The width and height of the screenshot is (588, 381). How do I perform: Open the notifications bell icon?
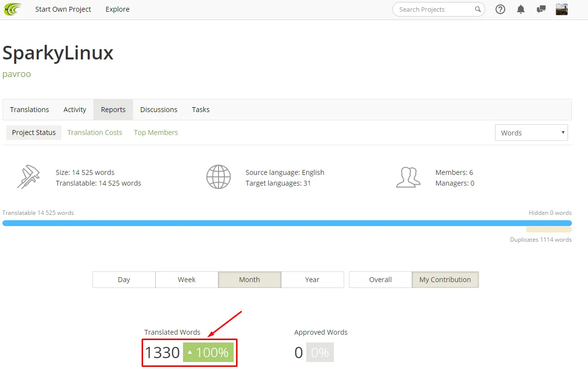(521, 9)
